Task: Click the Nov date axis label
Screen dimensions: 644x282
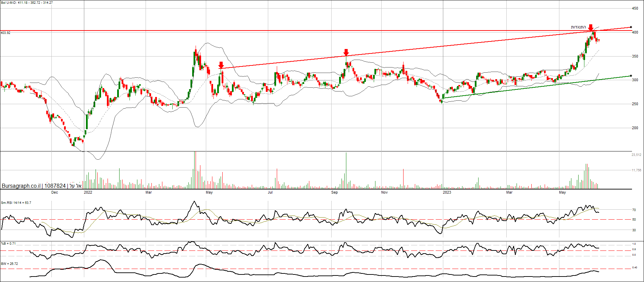Action: coord(384,193)
